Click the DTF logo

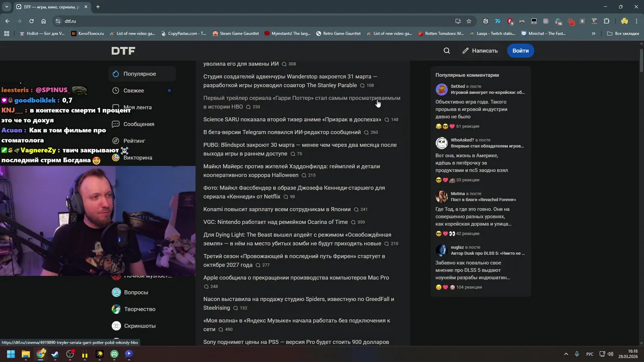[123, 51]
